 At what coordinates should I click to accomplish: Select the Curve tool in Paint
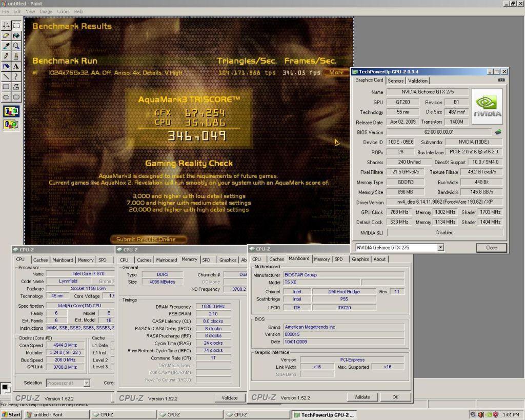[16, 76]
